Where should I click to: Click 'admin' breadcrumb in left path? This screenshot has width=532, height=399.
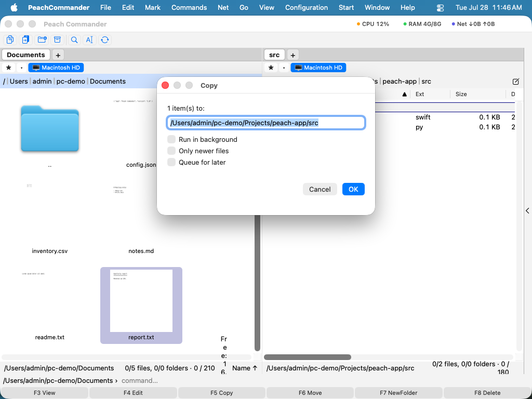[42, 82]
